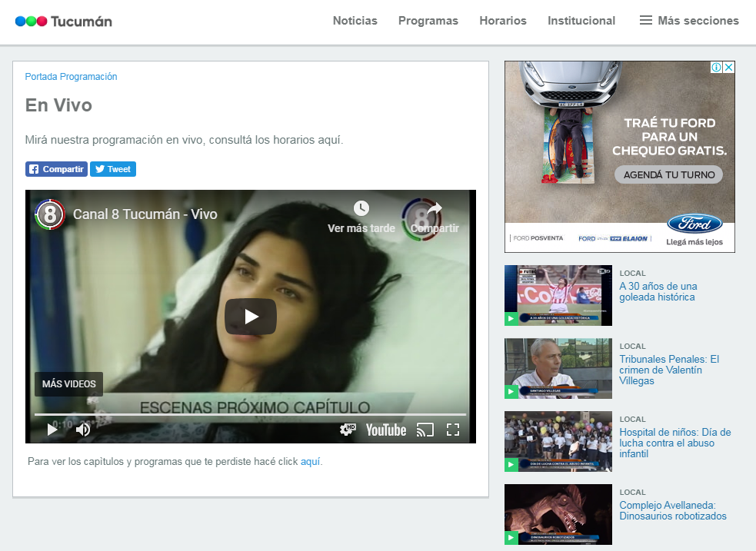Mute the video with the speaker icon

tap(82, 430)
